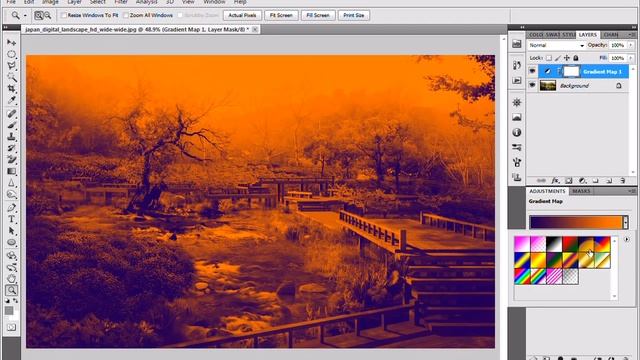This screenshot has width=640, height=360.
Task: Select the Polygonal Lasso tool
Action: coord(11,66)
